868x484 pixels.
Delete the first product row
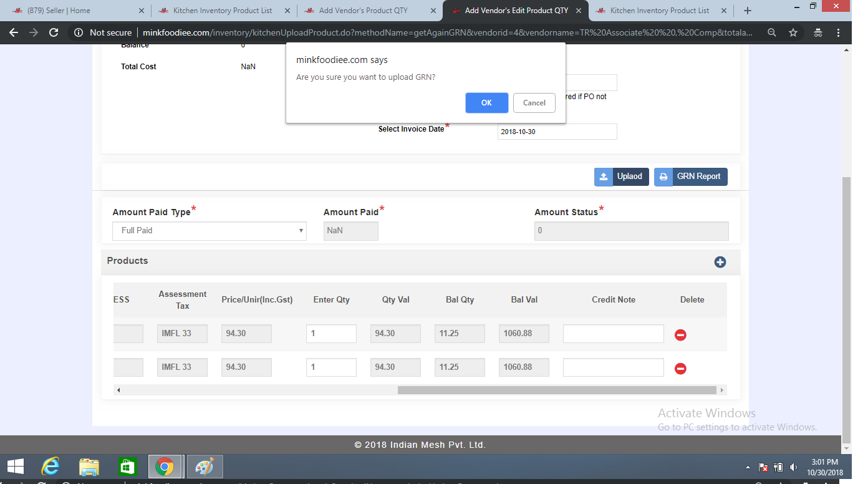click(x=680, y=335)
